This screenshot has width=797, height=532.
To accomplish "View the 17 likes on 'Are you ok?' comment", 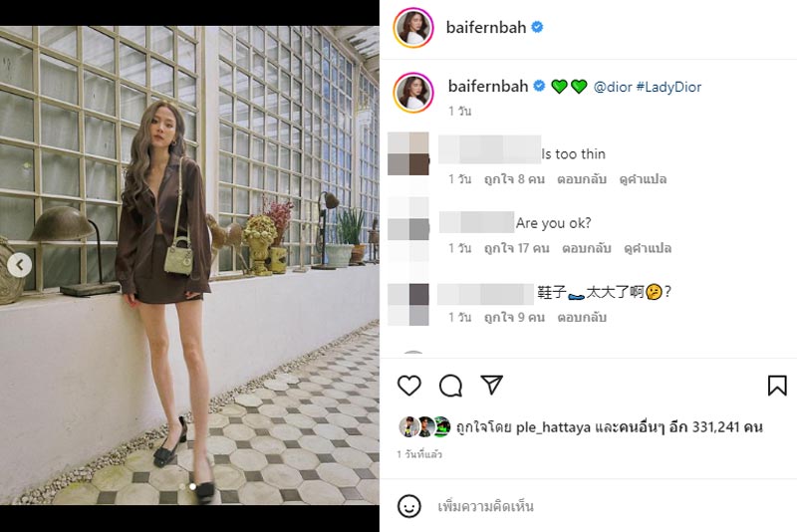I will [516, 248].
